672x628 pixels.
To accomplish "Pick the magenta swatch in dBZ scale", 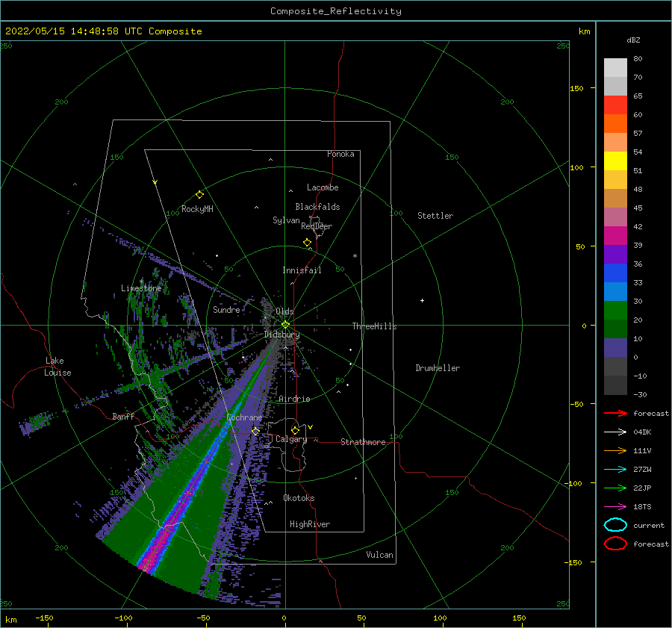I will (x=615, y=235).
